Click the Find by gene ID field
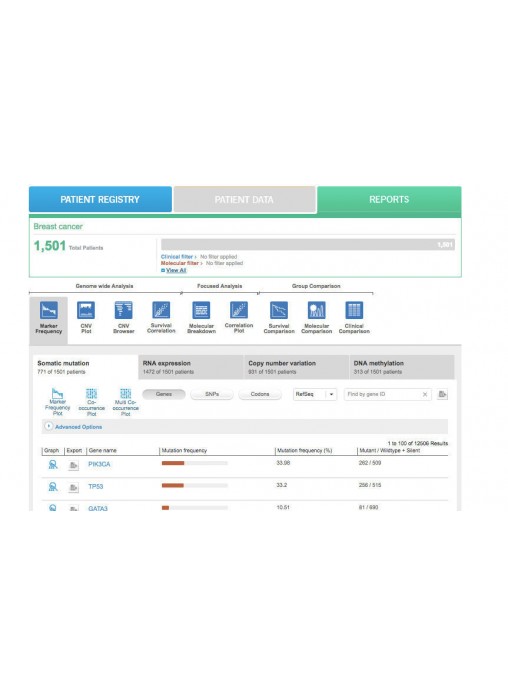Viewport: 508px width, 696px height. [x=383, y=394]
